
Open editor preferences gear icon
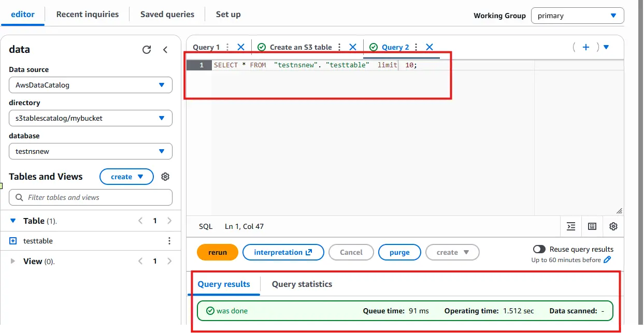click(613, 226)
